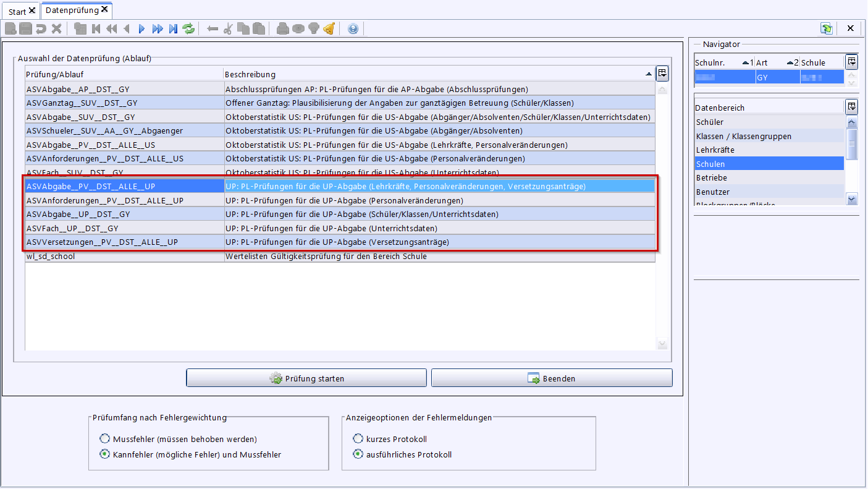Sort by Beschreibung column header
The height and width of the screenshot is (489, 868).
click(x=439, y=74)
